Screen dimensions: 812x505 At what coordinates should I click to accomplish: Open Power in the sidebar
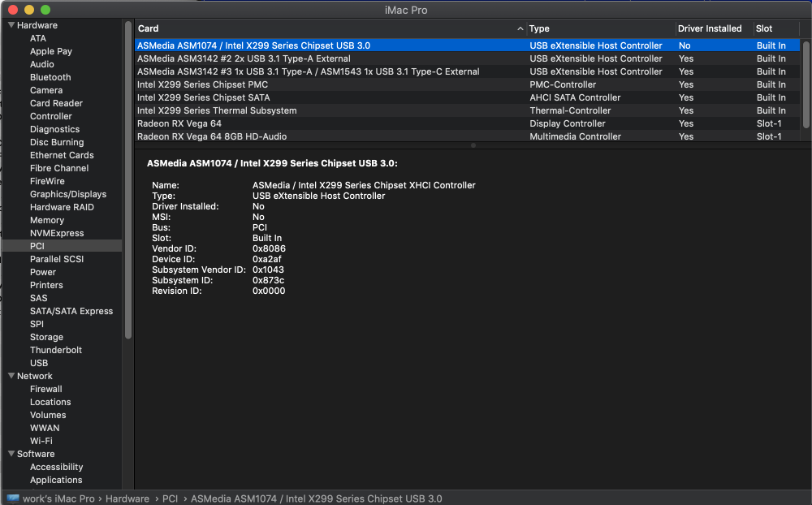click(42, 272)
